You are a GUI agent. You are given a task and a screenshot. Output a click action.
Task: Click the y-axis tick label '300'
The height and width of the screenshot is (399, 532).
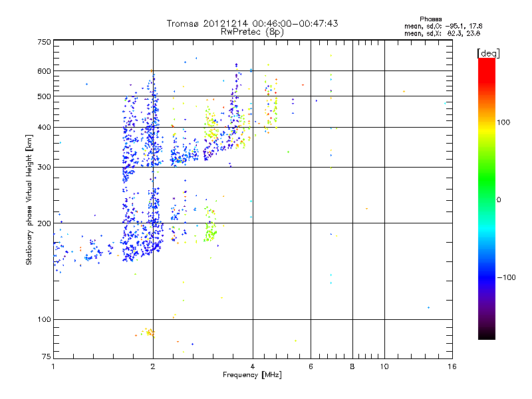click(x=44, y=168)
